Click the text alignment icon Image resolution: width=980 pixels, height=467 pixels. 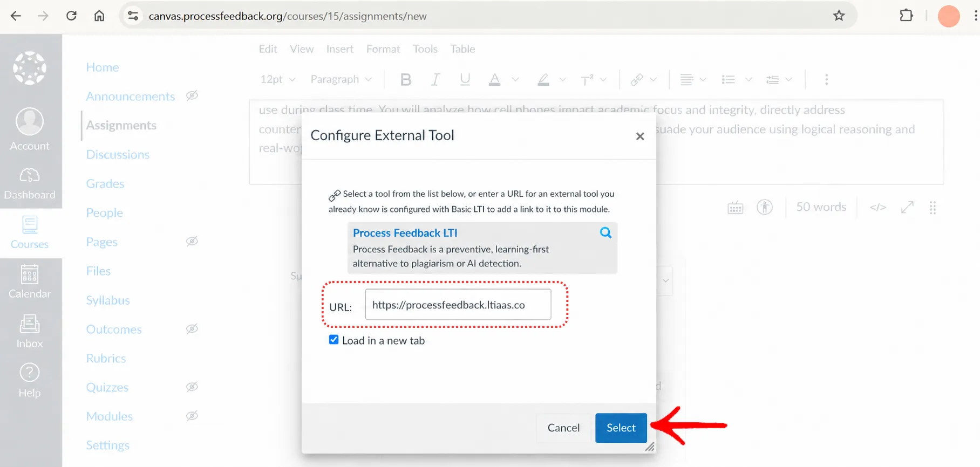click(x=686, y=80)
